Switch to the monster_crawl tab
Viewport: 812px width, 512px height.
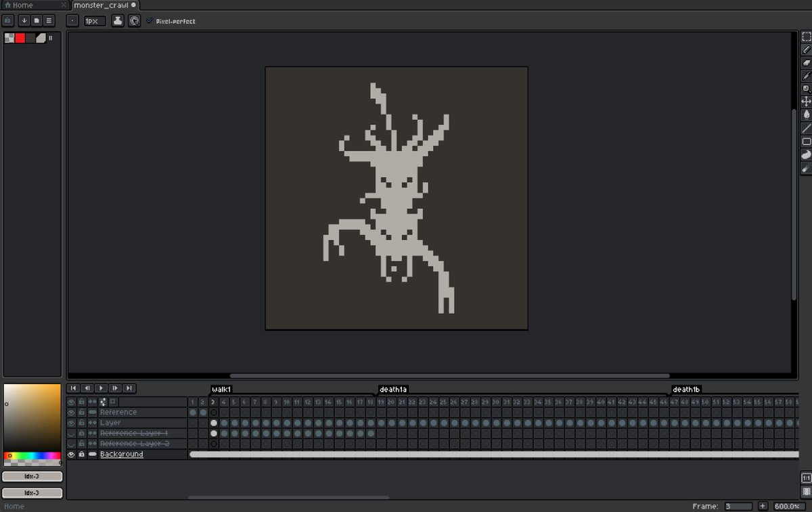[105, 5]
